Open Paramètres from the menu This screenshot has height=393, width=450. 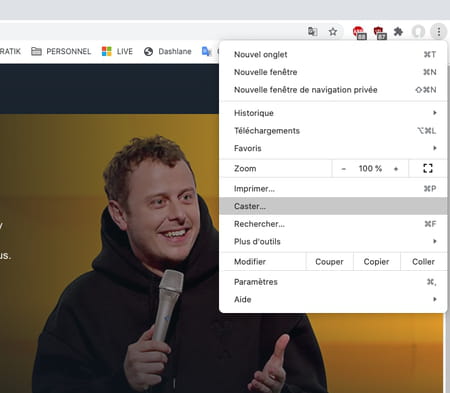tap(333, 282)
